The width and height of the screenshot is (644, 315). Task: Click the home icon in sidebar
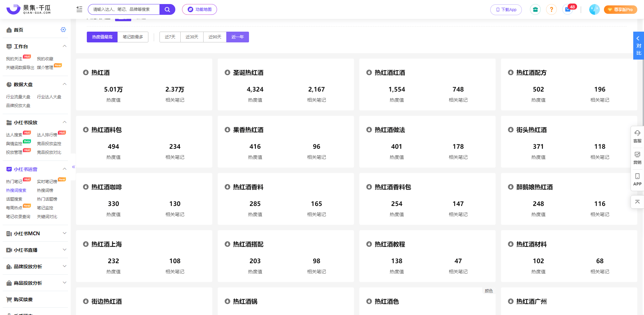(9, 30)
